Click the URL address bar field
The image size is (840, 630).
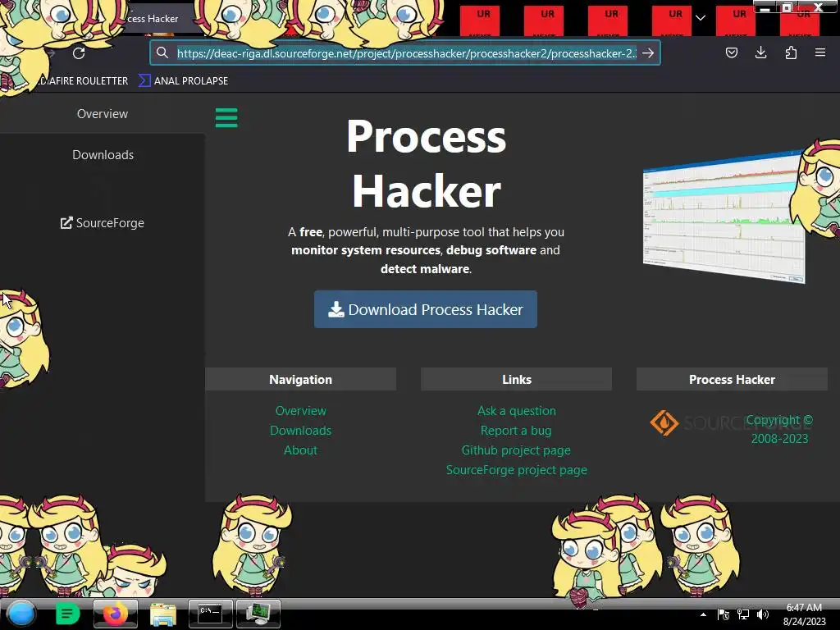click(405, 53)
